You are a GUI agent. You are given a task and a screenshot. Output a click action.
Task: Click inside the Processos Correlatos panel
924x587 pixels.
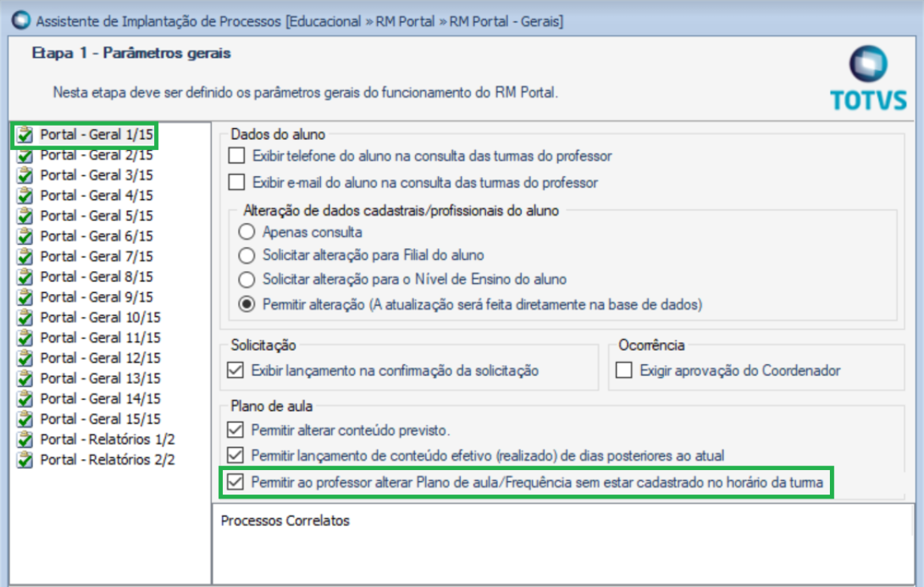(563, 544)
